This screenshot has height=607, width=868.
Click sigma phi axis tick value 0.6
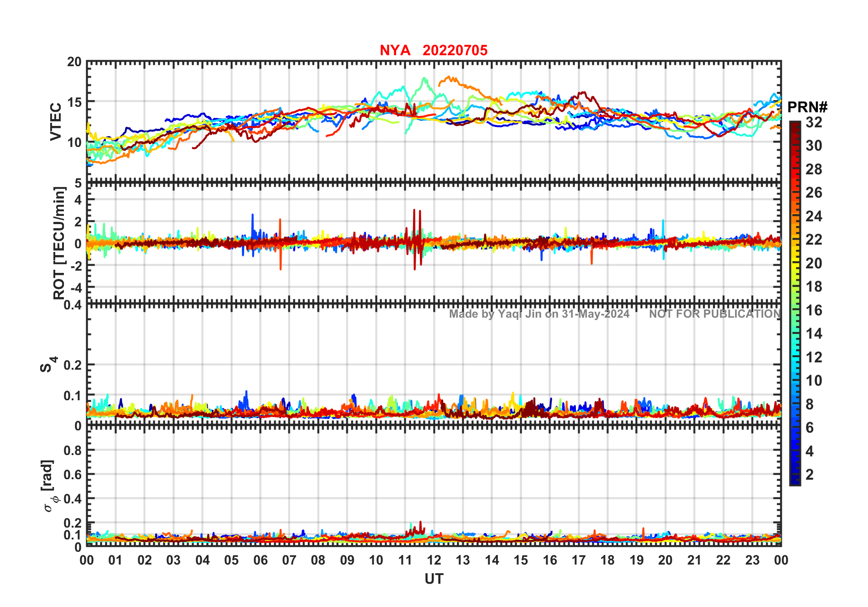[73, 475]
